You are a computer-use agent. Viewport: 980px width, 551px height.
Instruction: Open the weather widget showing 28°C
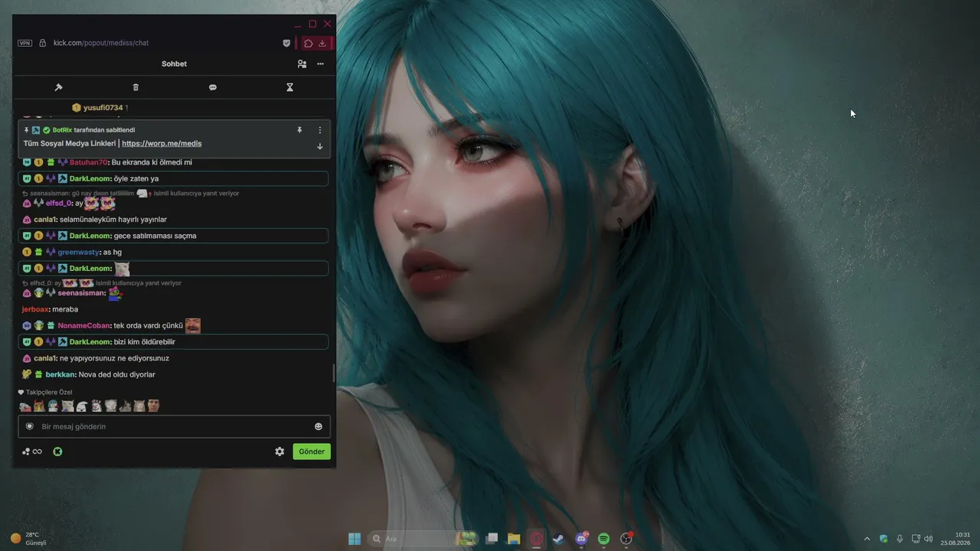pos(28,539)
